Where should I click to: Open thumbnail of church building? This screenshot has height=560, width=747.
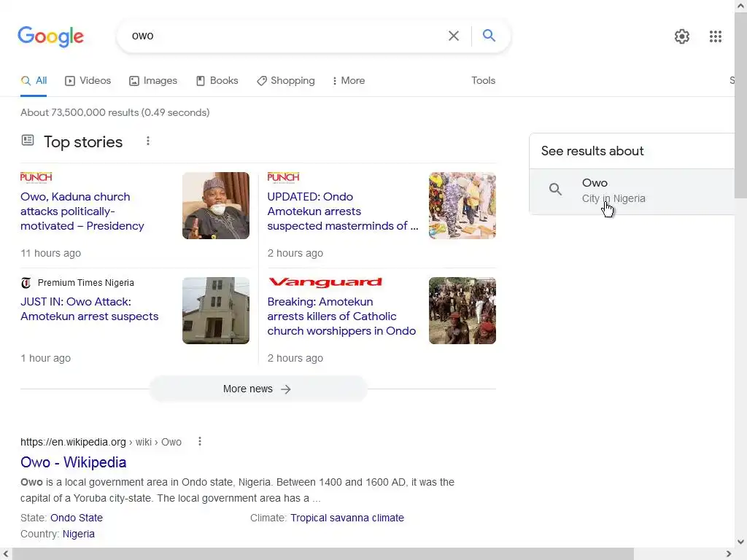pos(216,311)
